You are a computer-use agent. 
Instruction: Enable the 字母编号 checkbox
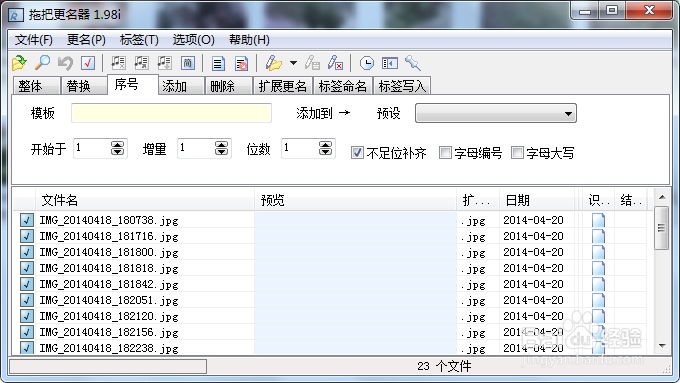click(x=445, y=153)
